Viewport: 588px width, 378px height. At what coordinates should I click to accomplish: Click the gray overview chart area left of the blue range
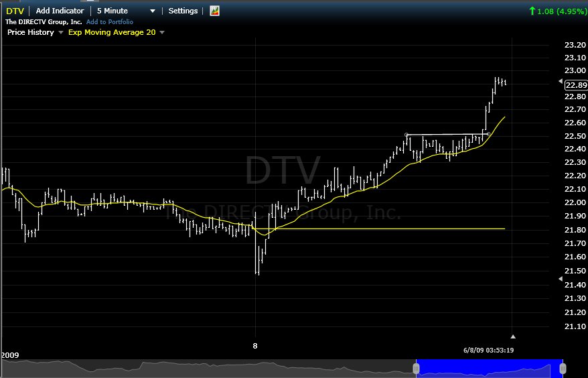(x=208, y=368)
